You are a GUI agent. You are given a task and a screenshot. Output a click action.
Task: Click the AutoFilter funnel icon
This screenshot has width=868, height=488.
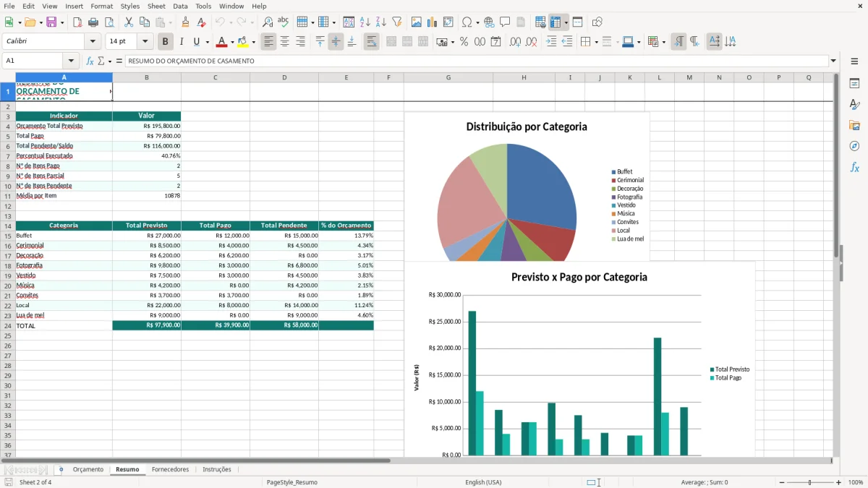pos(397,22)
